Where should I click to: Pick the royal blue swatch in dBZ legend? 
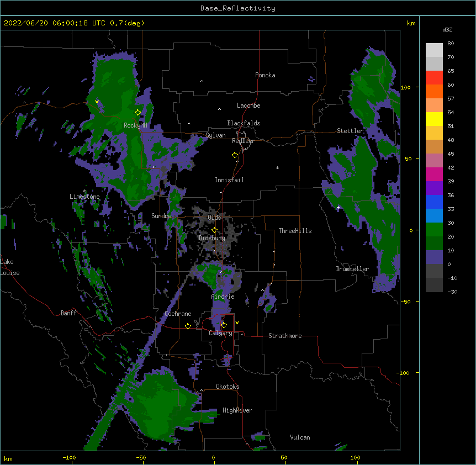coord(434,202)
